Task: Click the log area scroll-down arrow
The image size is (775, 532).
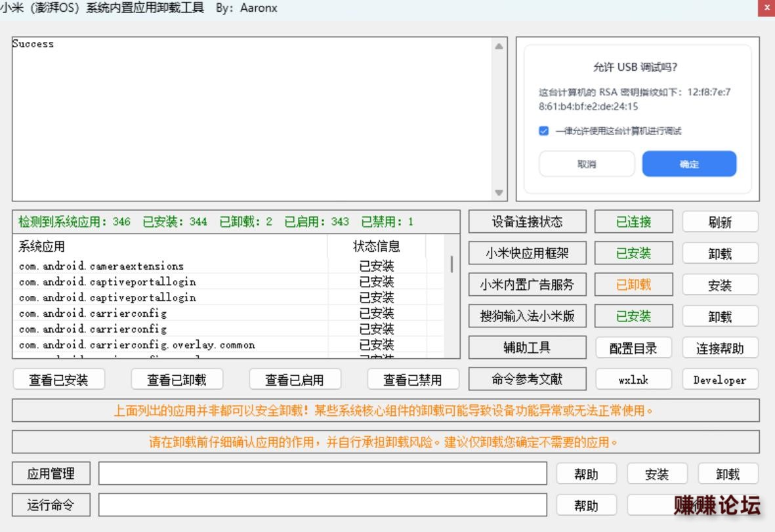Action: (499, 193)
